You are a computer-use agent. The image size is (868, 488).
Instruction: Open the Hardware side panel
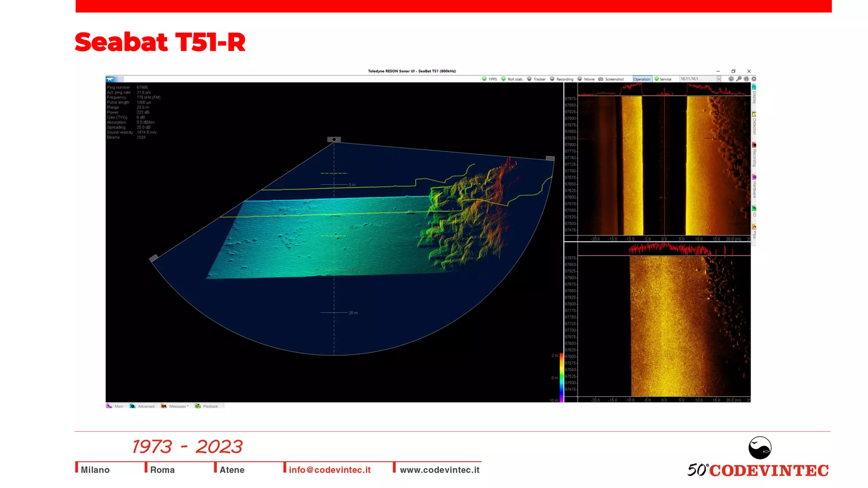click(754, 186)
